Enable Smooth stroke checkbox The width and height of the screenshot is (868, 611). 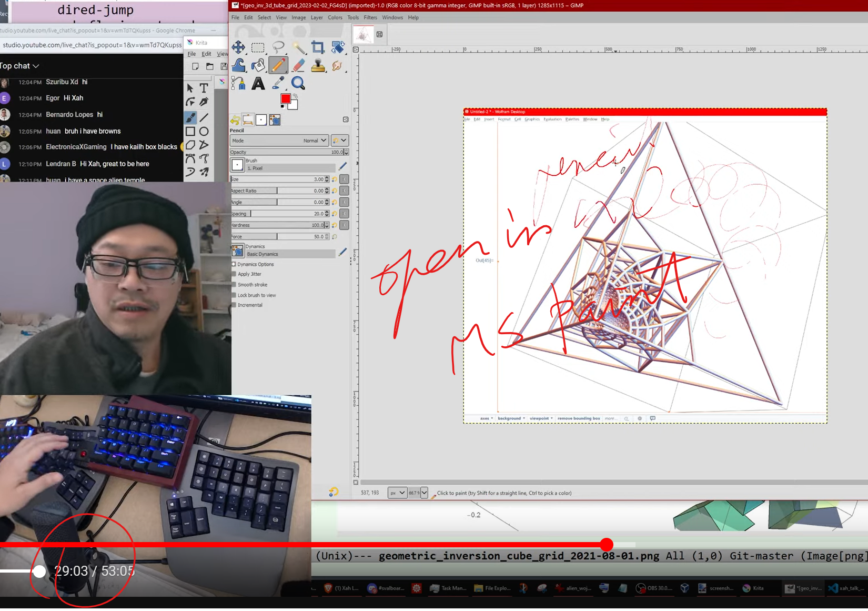pyautogui.click(x=234, y=285)
